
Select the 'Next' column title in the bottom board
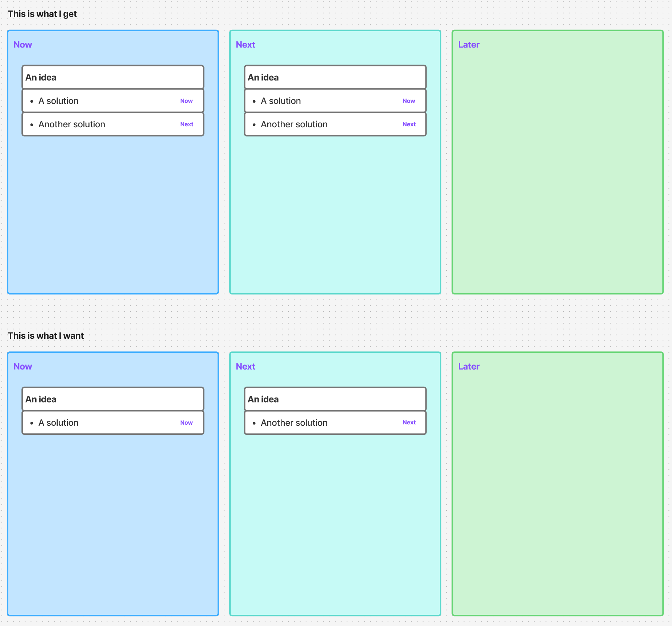pos(246,366)
